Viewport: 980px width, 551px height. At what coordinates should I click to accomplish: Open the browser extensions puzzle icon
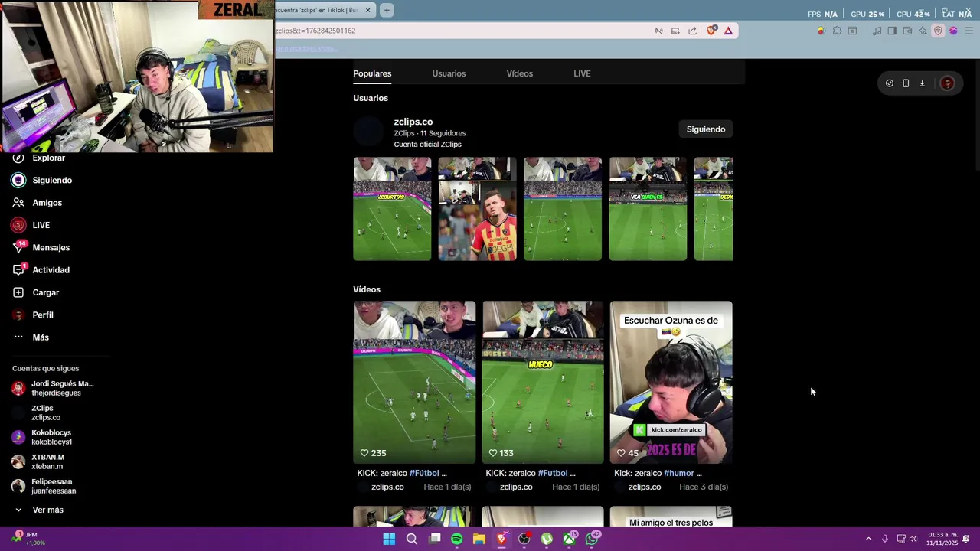click(x=837, y=31)
